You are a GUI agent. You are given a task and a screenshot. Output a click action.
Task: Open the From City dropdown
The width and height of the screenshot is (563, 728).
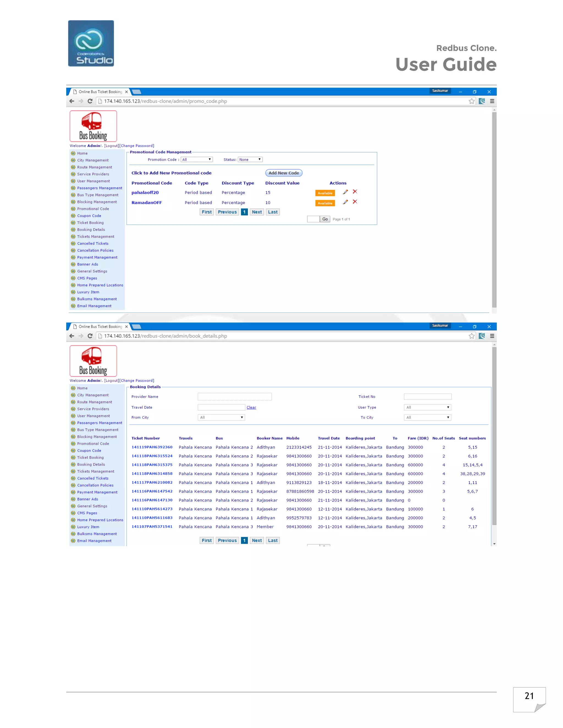point(222,417)
